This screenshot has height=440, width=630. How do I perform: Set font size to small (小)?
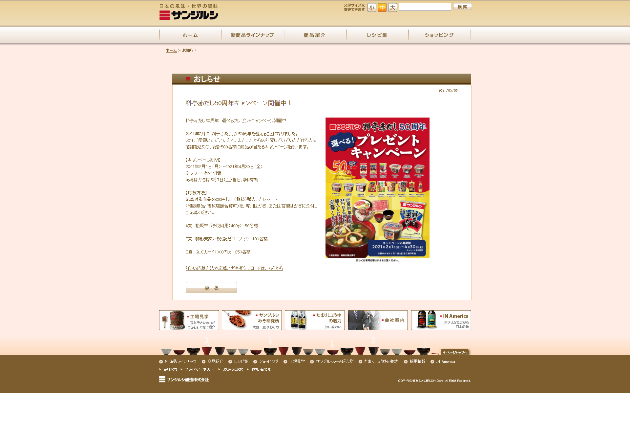point(372,7)
